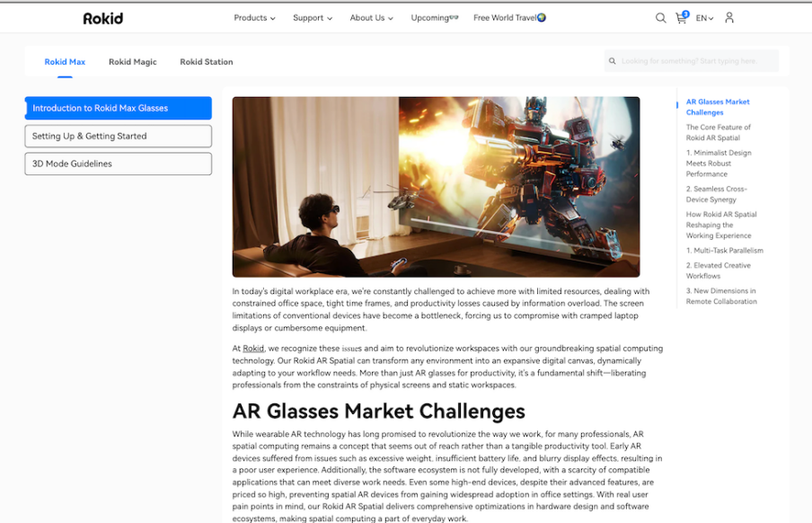Click the Rokid logo in header

click(103, 18)
